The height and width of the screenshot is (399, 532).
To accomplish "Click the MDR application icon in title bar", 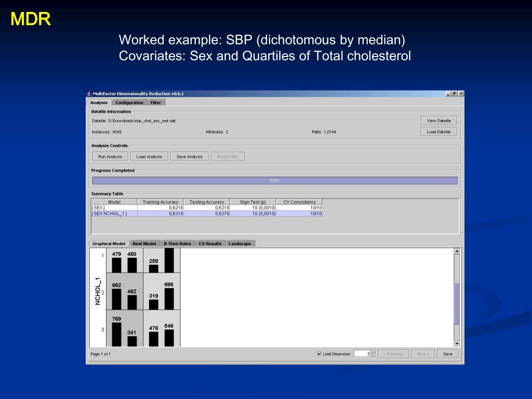I will point(89,94).
